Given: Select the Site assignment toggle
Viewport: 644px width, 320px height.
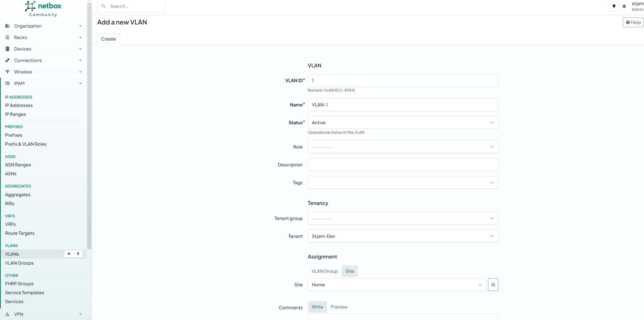Looking at the screenshot, I should coord(349,271).
